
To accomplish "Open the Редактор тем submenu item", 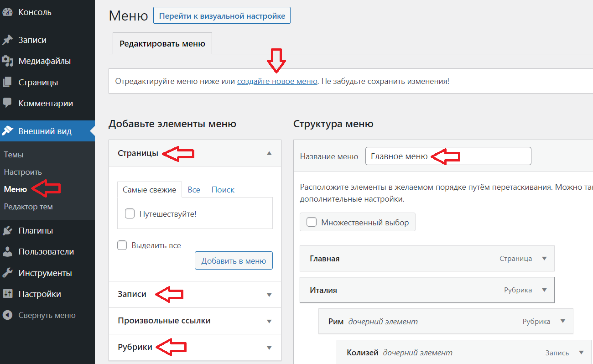I will (x=28, y=207).
